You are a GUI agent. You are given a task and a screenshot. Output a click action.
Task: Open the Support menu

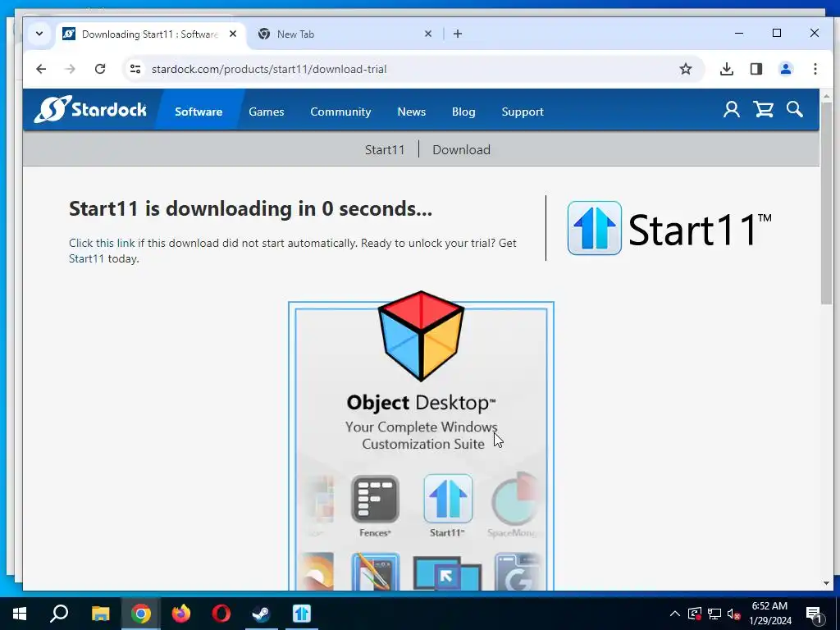523,112
